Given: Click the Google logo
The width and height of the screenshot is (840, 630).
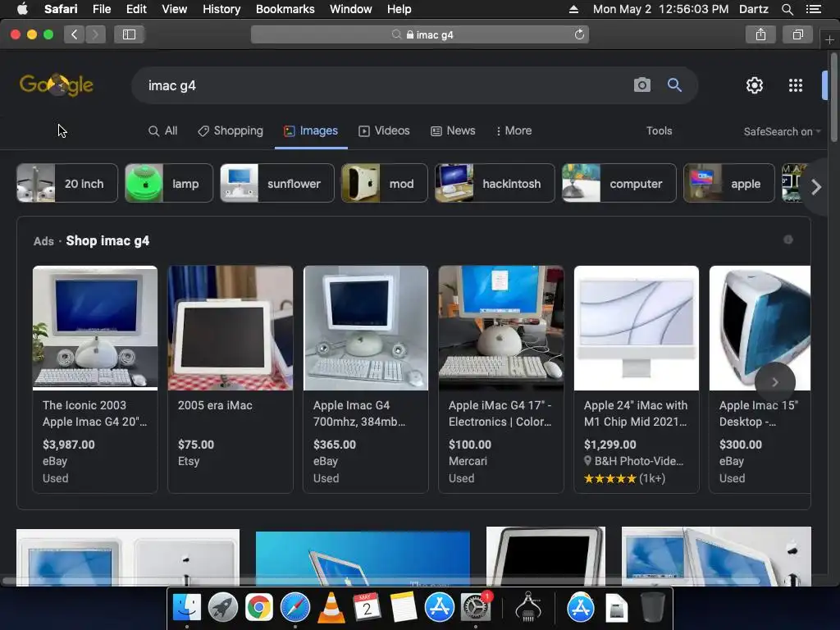Looking at the screenshot, I should point(57,84).
